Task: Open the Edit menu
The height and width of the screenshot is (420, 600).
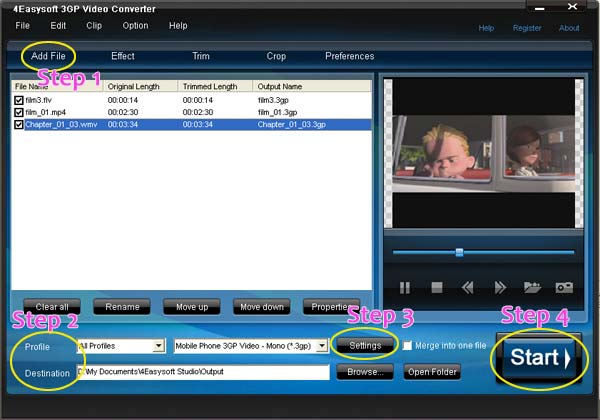Action: point(58,26)
